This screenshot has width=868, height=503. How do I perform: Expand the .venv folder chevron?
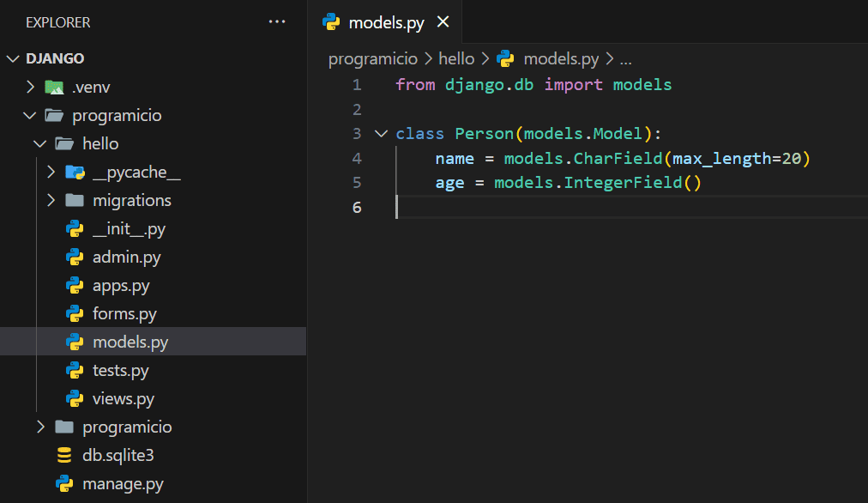[30, 87]
